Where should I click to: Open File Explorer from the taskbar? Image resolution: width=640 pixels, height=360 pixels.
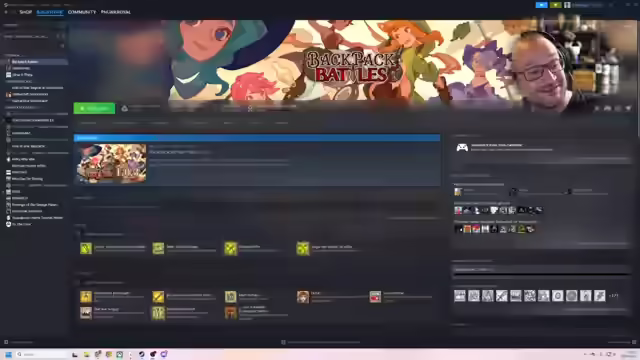click(87, 354)
